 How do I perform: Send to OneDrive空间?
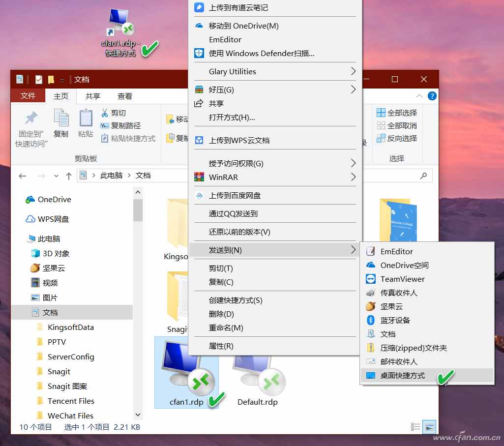[x=427, y=265]
